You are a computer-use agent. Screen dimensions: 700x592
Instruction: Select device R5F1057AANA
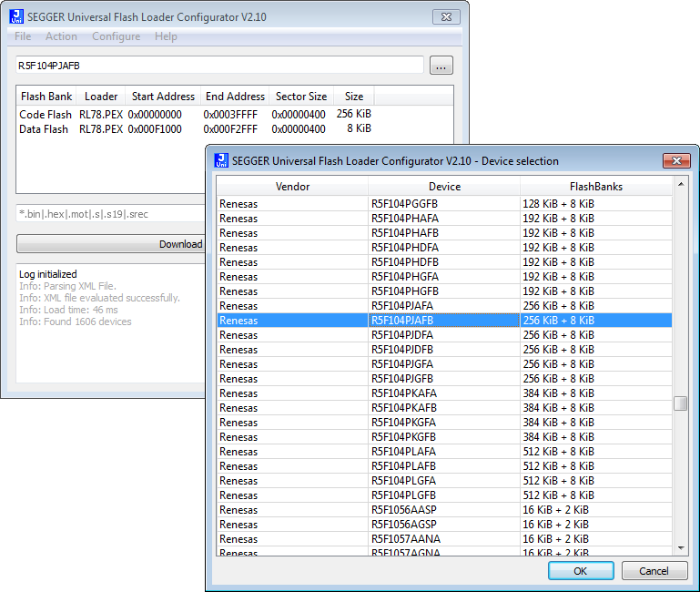coord(444,539)
